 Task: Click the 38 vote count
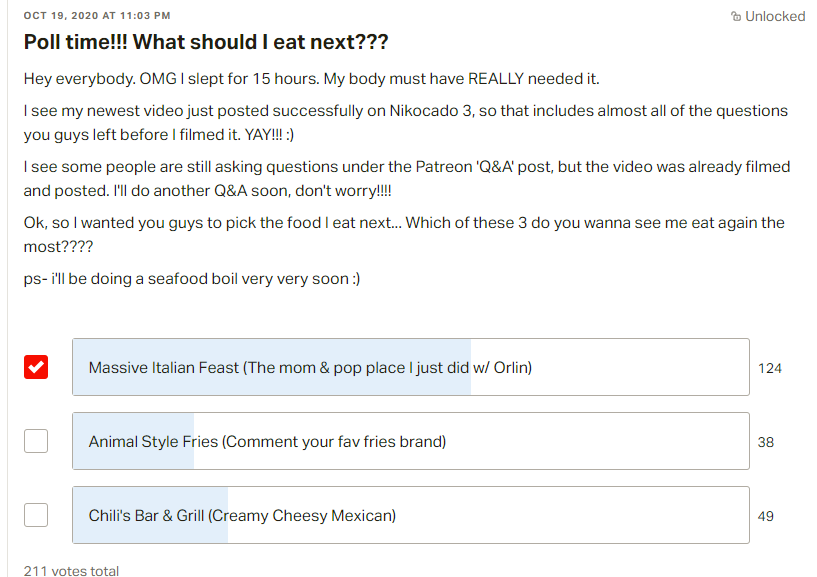pyautogui.click(x=765, y=442)
